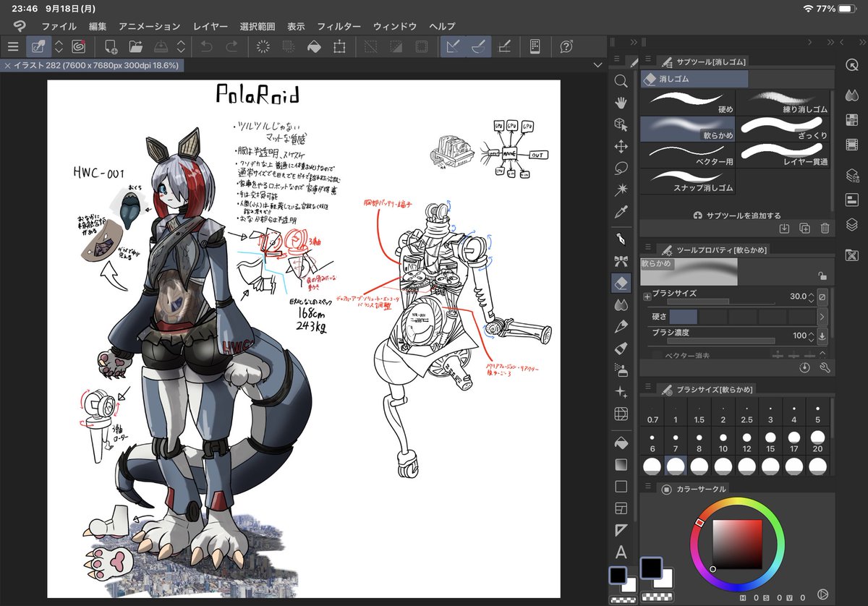Expand the canvas tab list chevron
The image size is (868, 606).
pos(597,66)
